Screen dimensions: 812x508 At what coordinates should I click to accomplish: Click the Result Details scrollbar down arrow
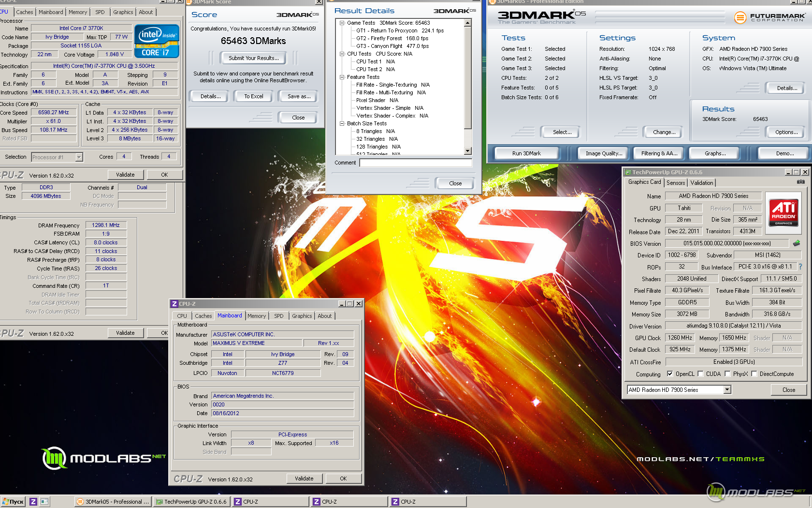[x=467, y=151]
